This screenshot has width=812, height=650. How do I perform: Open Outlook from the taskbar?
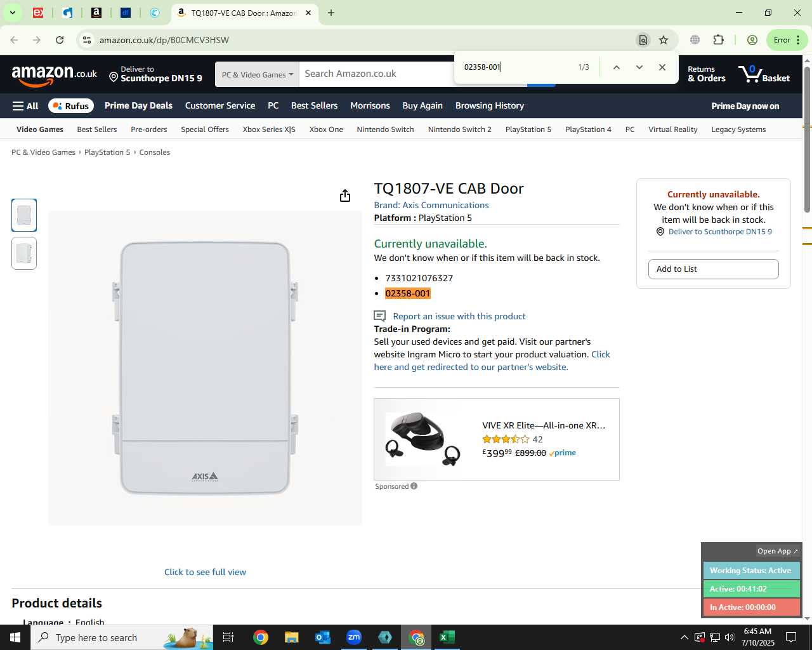click(x=322, y=637)
